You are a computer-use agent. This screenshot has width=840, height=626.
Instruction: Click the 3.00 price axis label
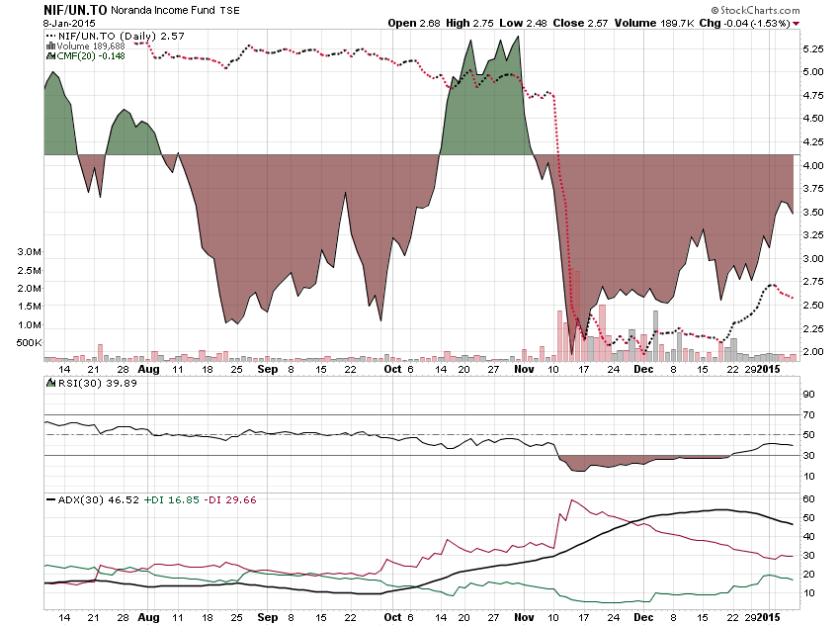pos(813,258)
